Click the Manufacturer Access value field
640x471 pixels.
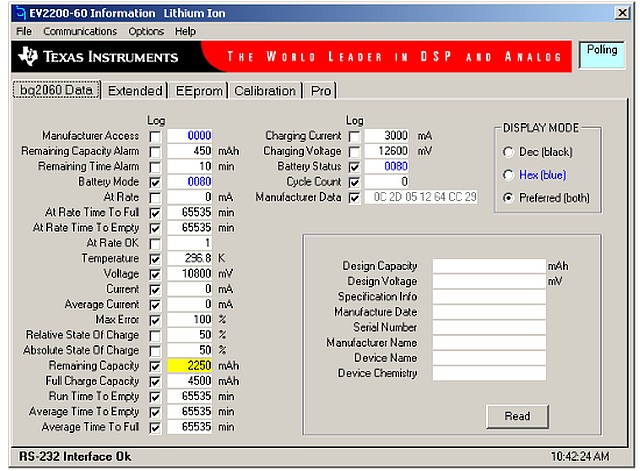[x=190, y=136]
